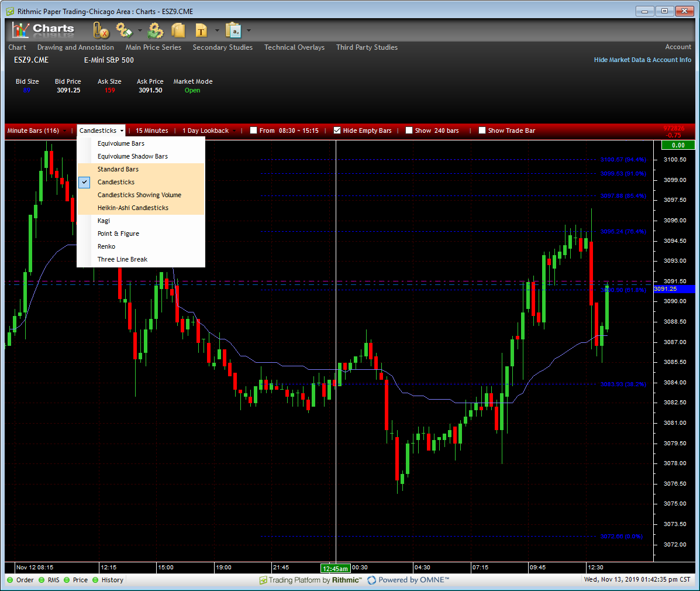700x591 pixels.
Task: Collapse the Candlesticks chart type dropdown
Action: click(x=101, y=130)
